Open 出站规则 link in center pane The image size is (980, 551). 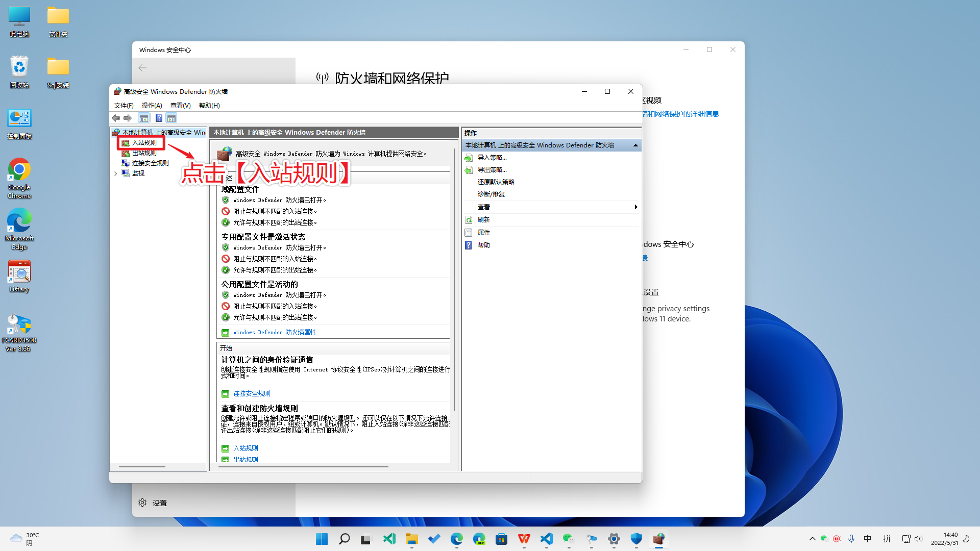click(x=246, y=460)
